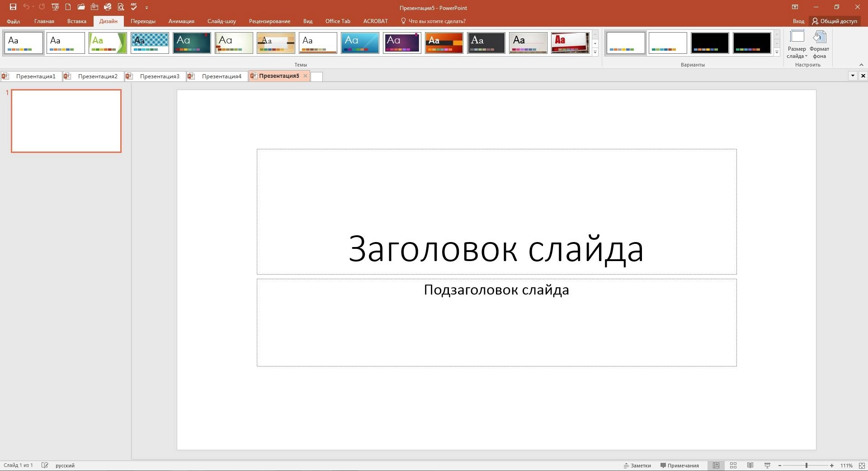This screenshot has height=471, width=868.
Task: Click the Undo arrow in quick access toolbar
Action: tap(26, 7)
